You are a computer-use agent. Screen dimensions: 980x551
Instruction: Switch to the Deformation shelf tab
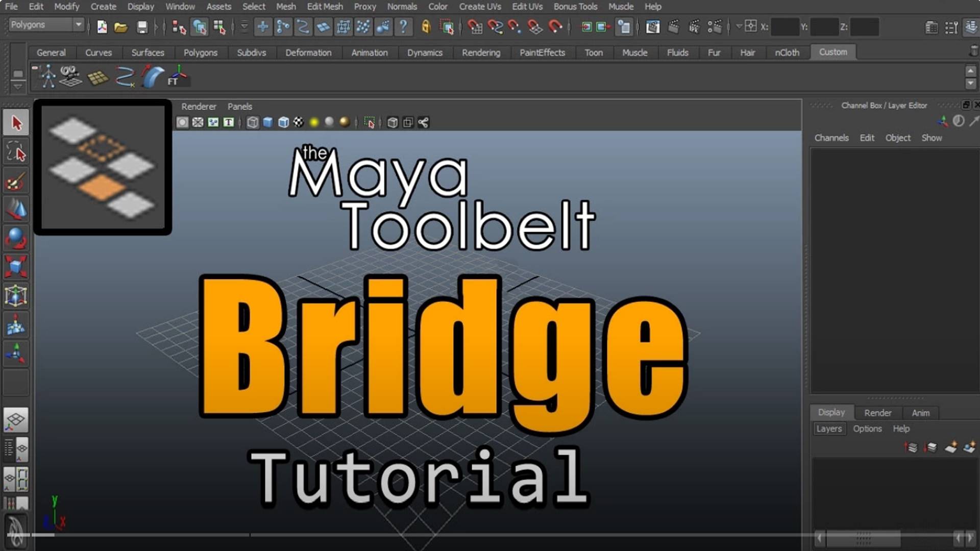click(x=308, y=53)
